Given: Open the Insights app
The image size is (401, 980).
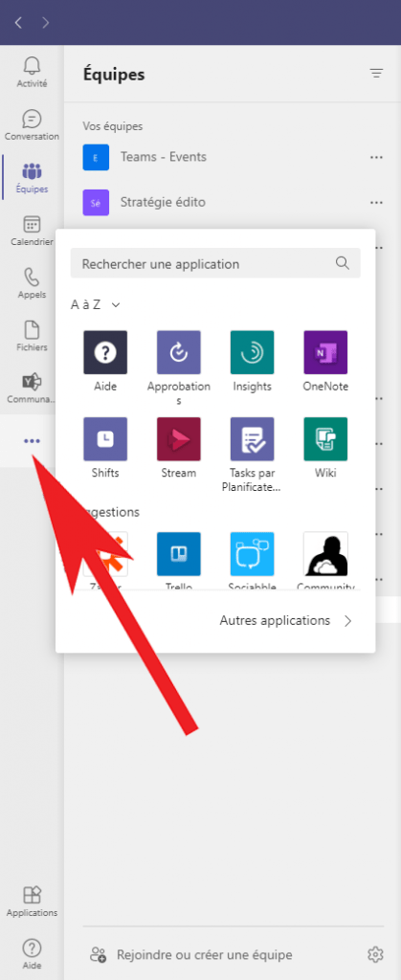Looking at the screenshot, I should 253,352.
